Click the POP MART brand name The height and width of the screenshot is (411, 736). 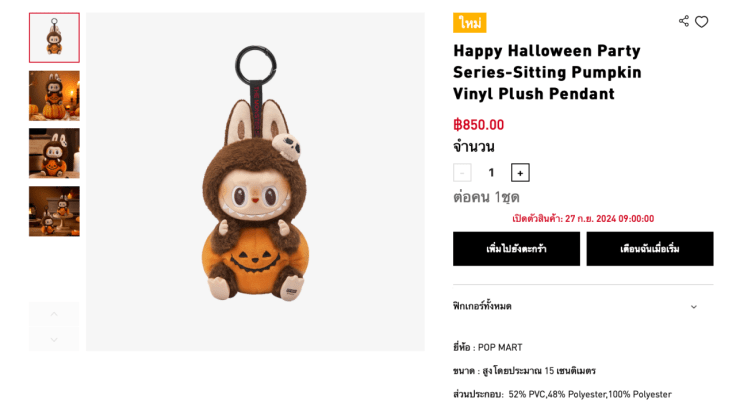tap(500, 347)
